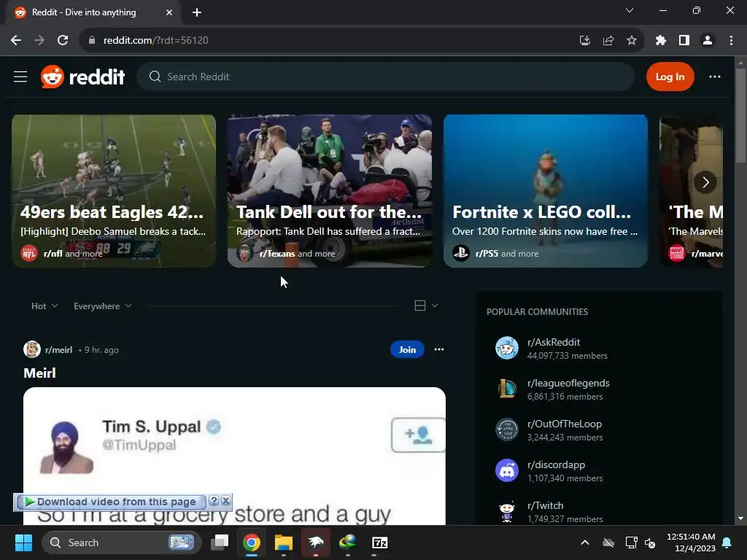
Task: Open File Explorer from the taskbar
Action: pos(284,542)
